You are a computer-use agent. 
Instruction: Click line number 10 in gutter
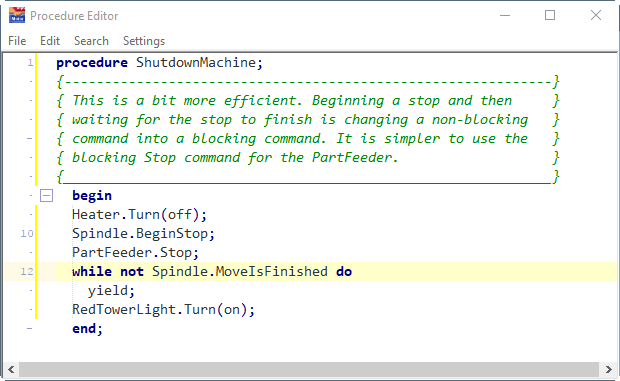pyautogui.click(x=27, y=234)
